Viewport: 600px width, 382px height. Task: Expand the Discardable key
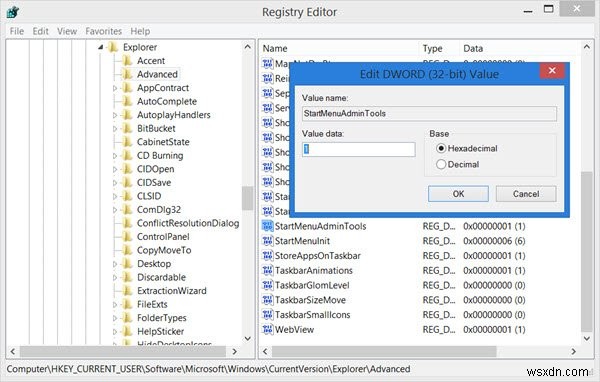(x=115, y=278)
